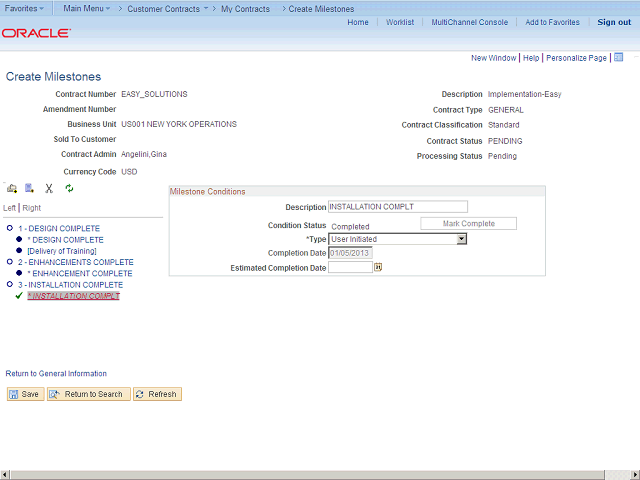Click Description value Implementation-Easy

coord(524,94)
